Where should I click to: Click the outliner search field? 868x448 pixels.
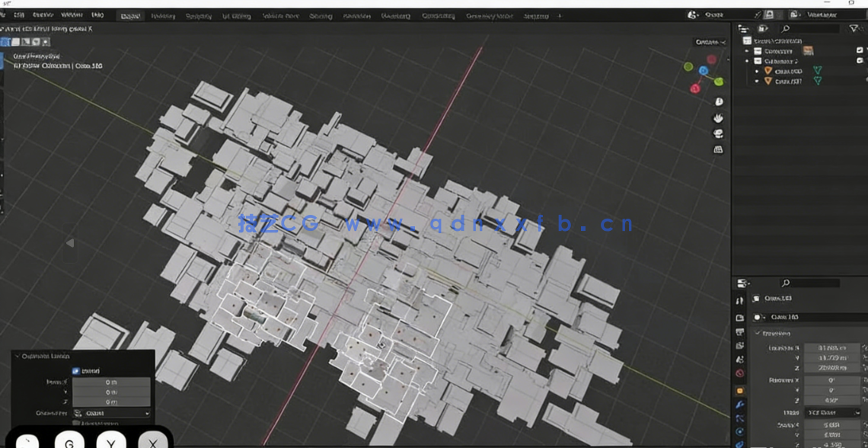click(x=810, y=29)
